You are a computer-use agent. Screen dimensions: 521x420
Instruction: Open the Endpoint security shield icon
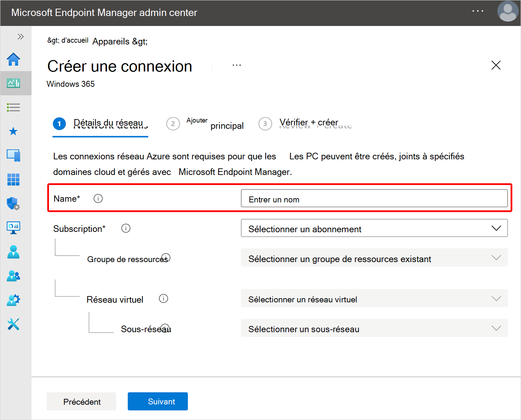(x=14, y=203)
